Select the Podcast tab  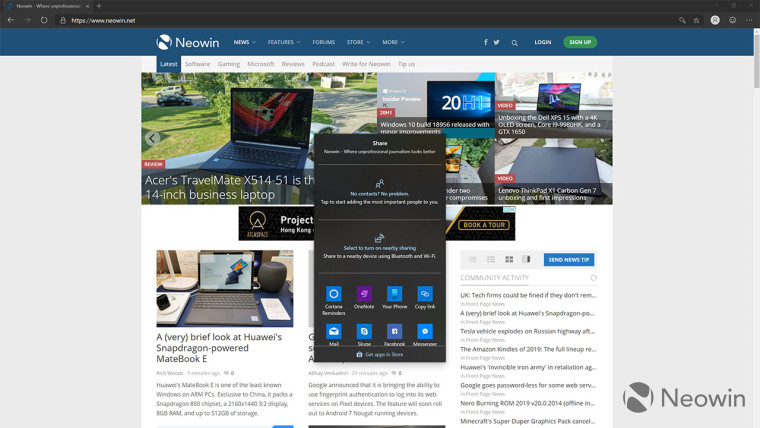323,64
